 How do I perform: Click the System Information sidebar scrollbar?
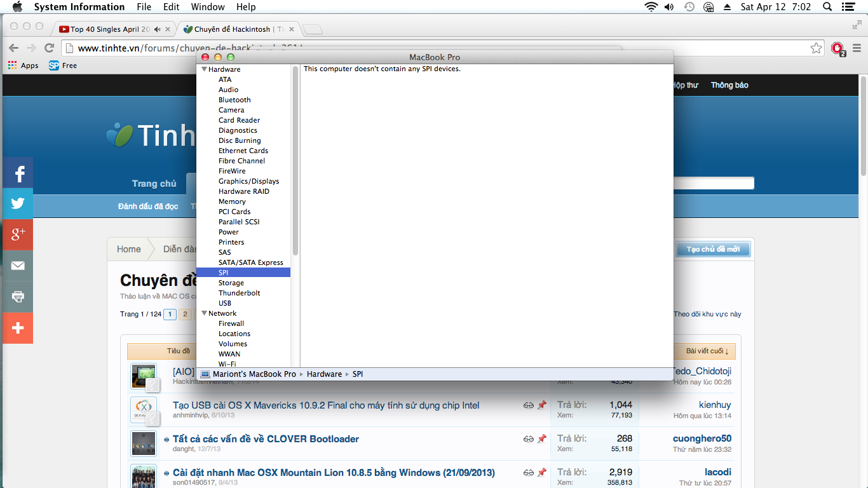pyautogui.click(x=295, y=160)
